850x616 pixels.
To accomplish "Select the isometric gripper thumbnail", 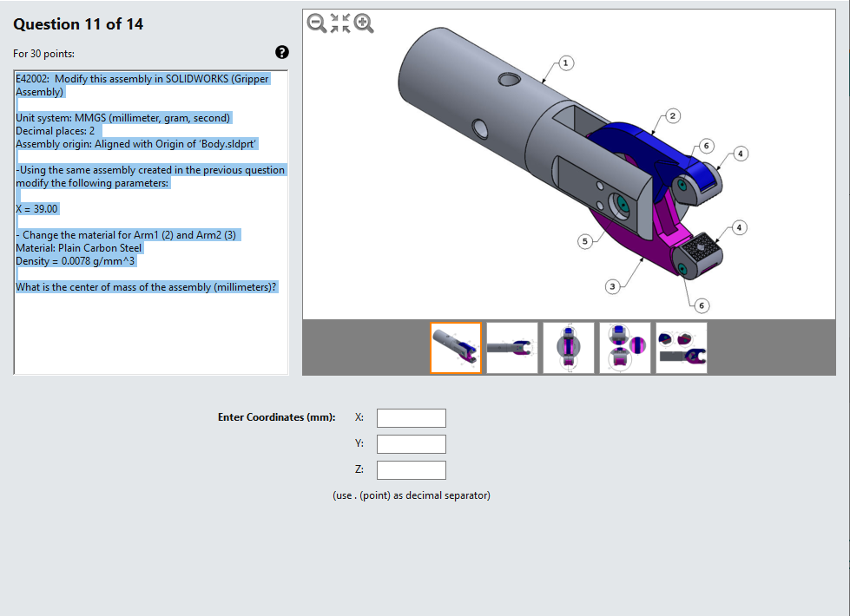I will 456,348.
